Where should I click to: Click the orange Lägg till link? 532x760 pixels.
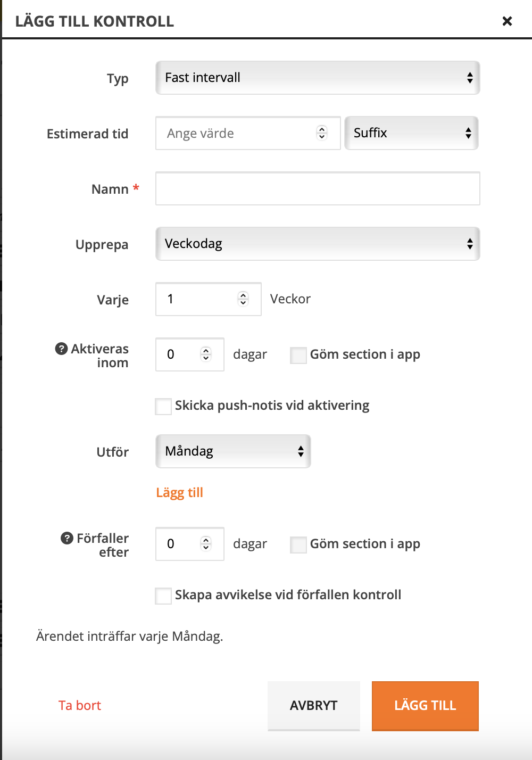(179, 493)
